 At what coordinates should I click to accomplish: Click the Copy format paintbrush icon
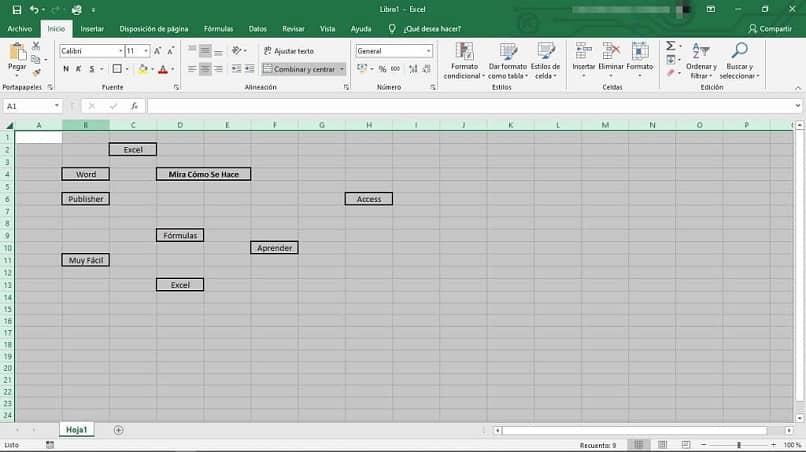pos(35,73)
